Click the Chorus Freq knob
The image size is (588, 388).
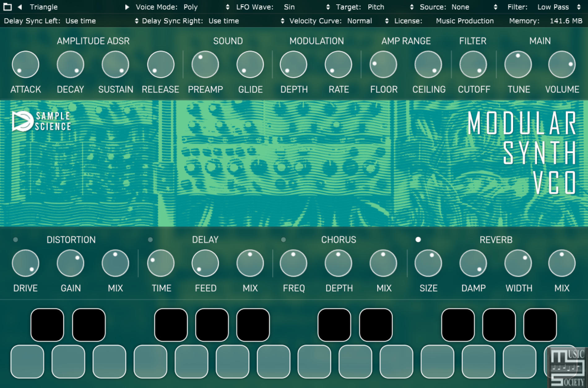pyautogui.click(x=293, y=263)
